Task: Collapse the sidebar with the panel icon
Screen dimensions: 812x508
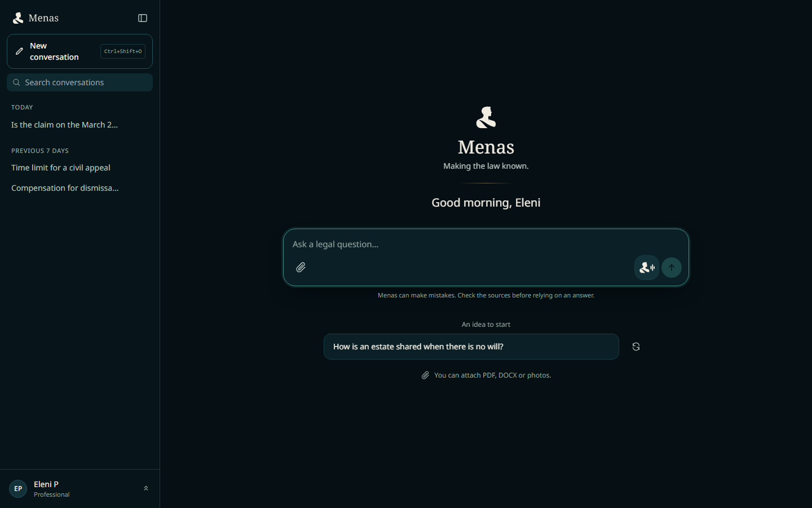Action: tap(143, 18)
